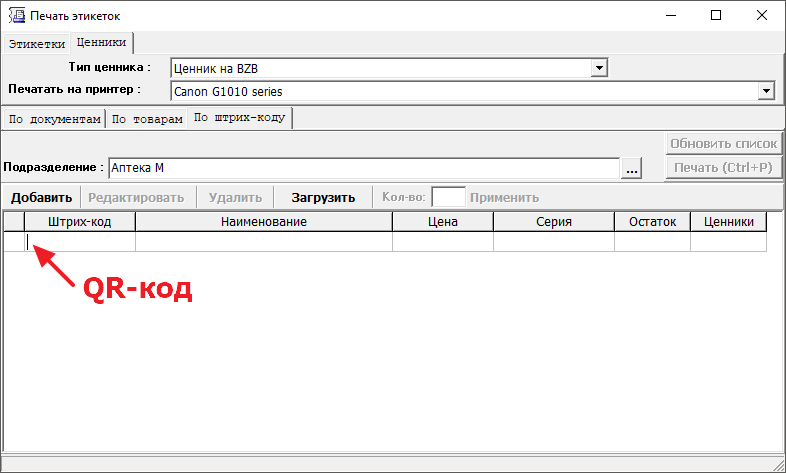Open the По документам tab
Viewport: 786px width, 473px height.
[54, 119]
